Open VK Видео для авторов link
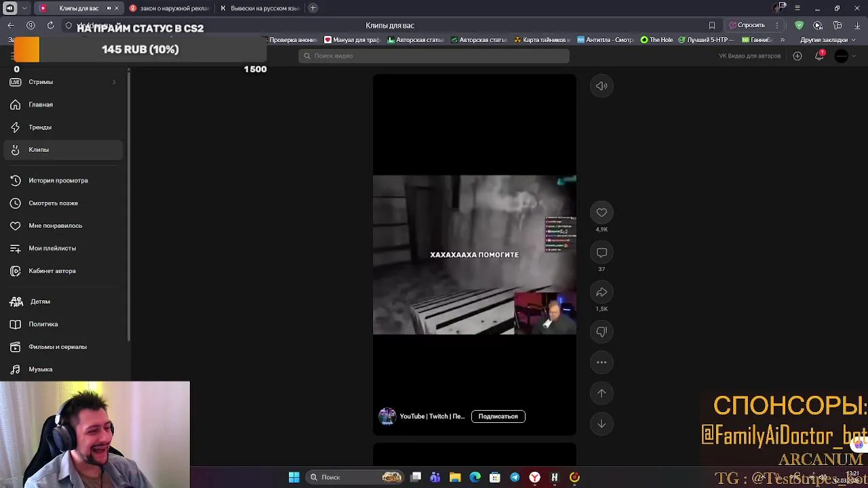 (x=749, y=56)
